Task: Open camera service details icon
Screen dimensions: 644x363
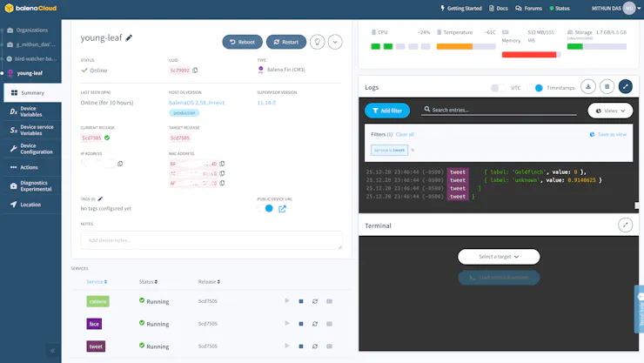Action: point(329,301)
